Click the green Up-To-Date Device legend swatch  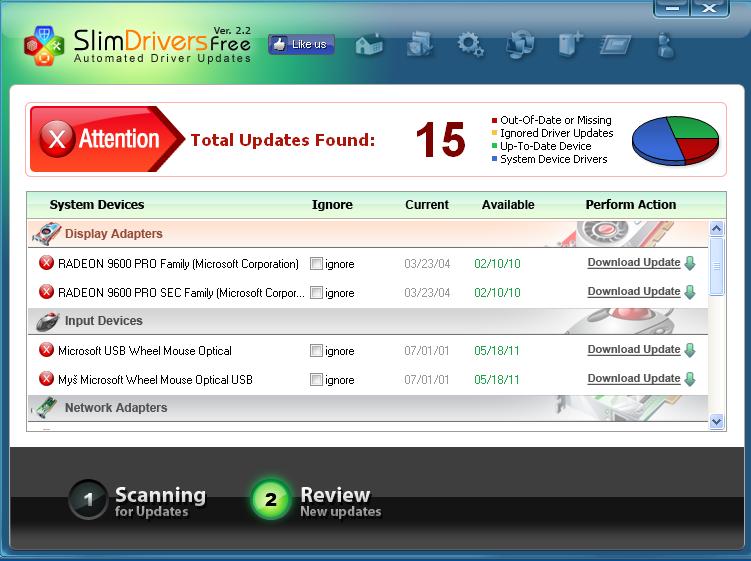[x=494, y=146]
